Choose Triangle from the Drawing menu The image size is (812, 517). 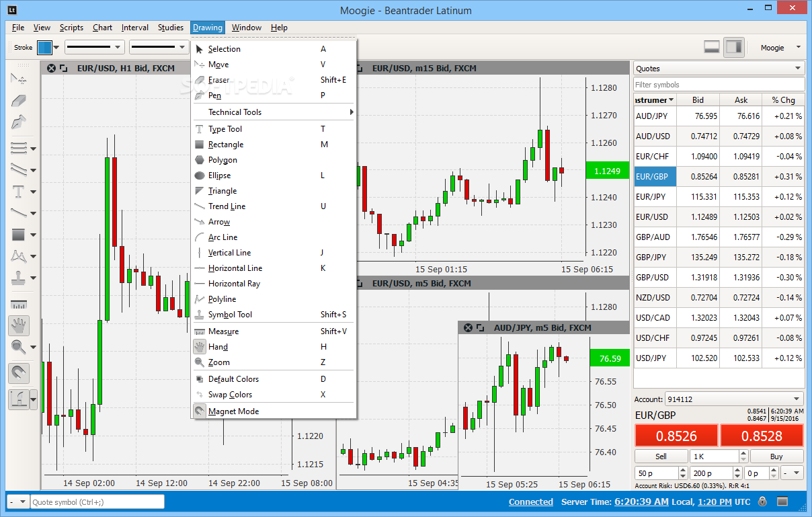click(274, 191)
